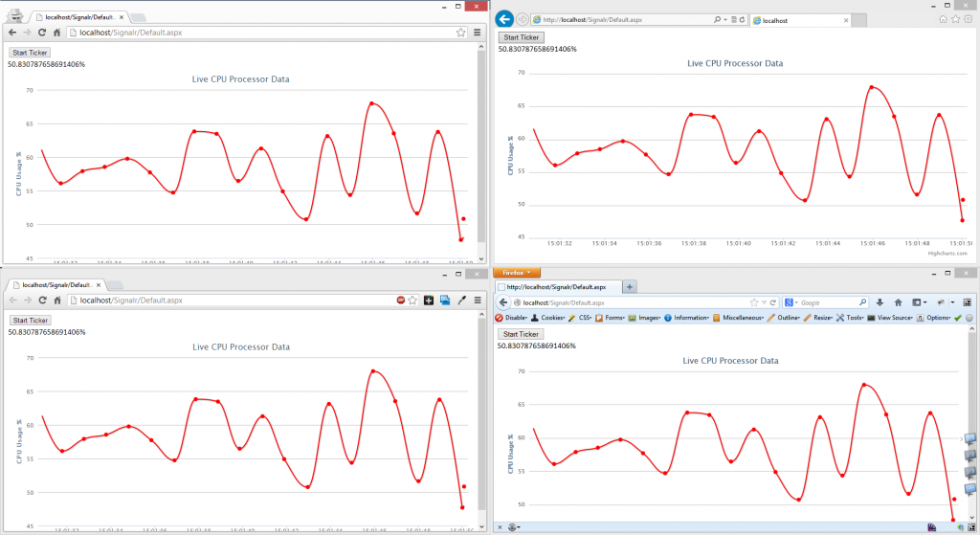Viewport: 980px width, 535px height.
Task: Open the Firefox bookmarks menu icon
Action: [919, 302]
